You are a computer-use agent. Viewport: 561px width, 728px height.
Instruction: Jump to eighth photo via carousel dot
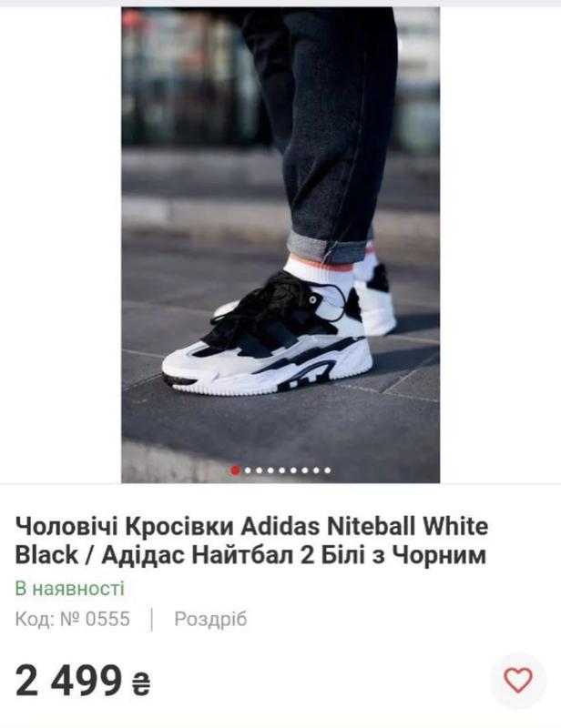(x=316, y=470)
